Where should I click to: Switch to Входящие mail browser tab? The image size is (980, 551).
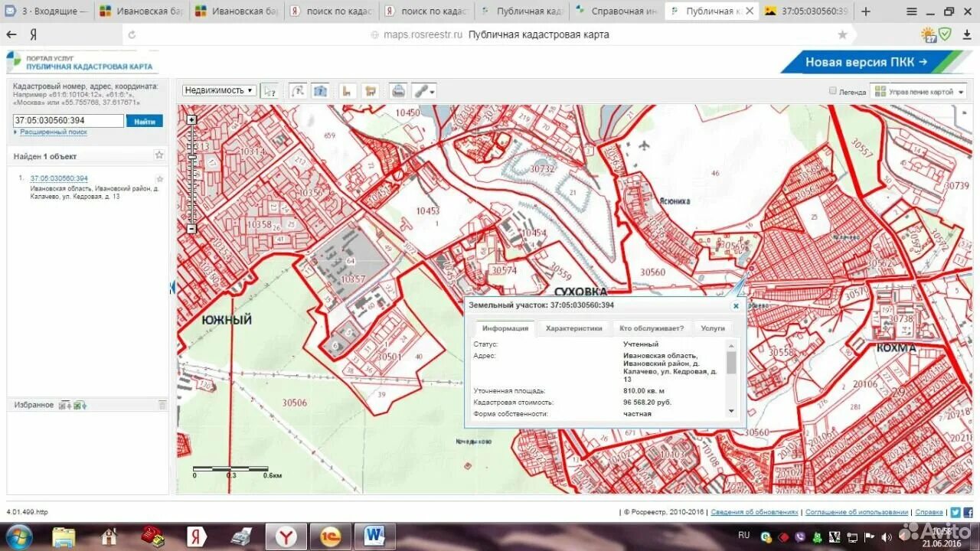pos(46,11)
